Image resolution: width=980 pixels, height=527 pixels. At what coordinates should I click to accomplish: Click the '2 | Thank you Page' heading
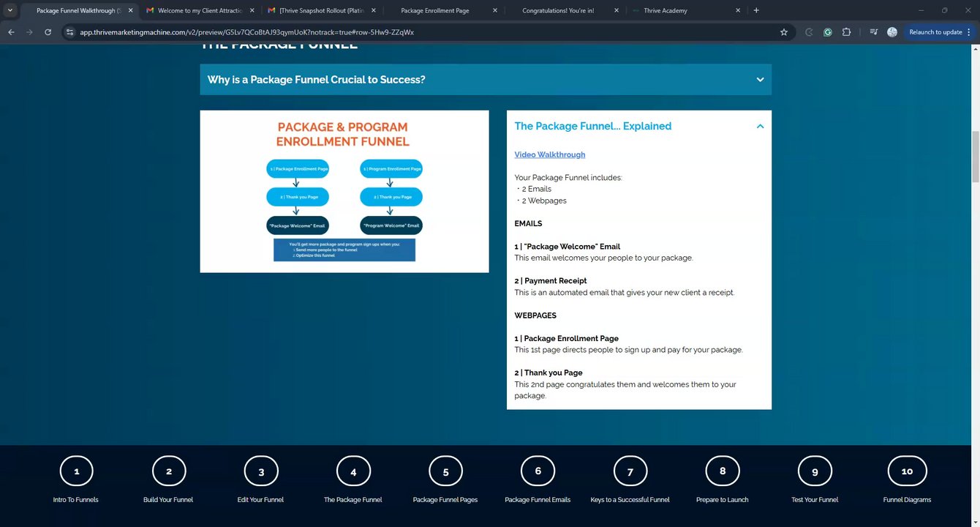[x=549, y=373]
